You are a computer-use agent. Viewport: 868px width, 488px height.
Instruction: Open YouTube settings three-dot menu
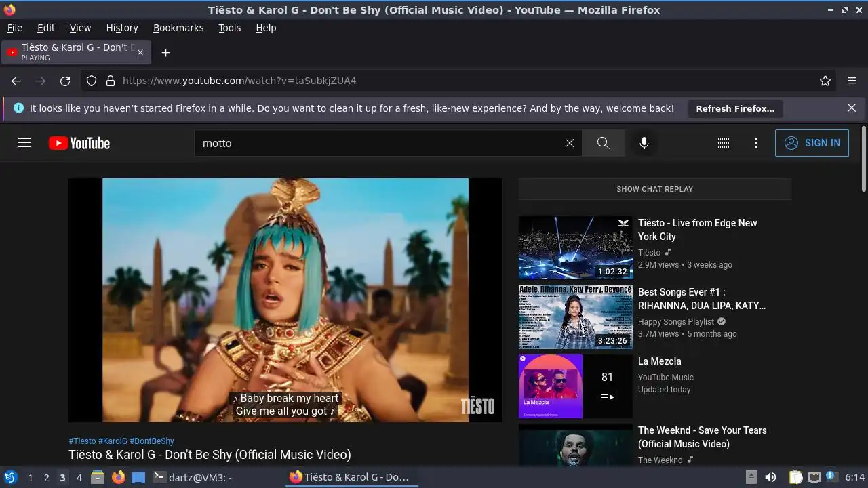[x=756, y=143]
